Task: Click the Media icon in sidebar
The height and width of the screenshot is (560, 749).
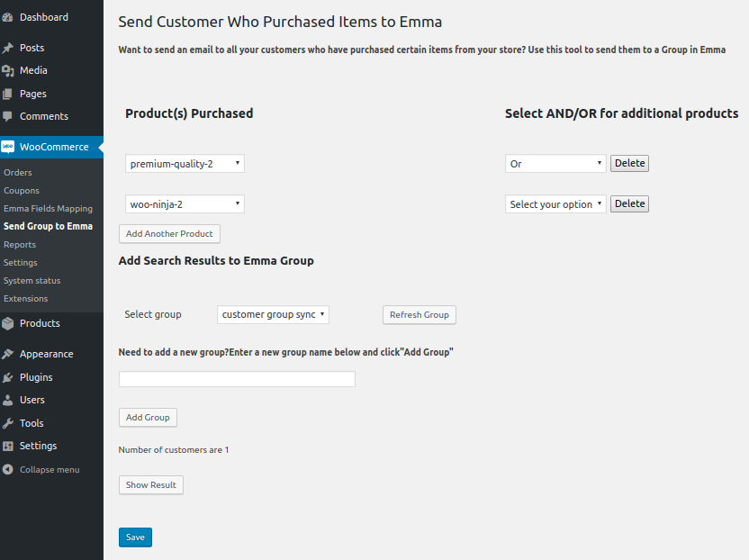Action: (7, 71)
